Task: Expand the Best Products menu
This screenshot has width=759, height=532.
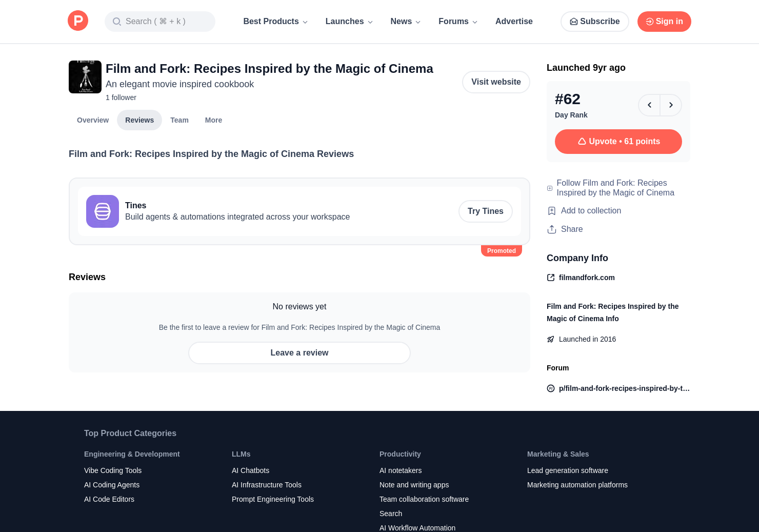Action: (x=275, y=22)
